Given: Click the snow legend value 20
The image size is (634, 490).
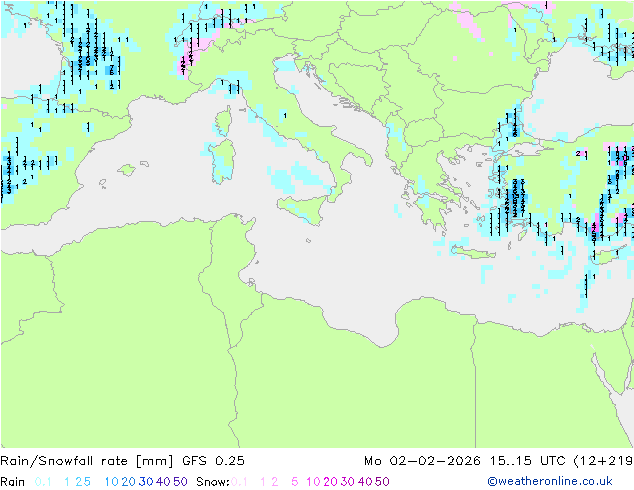Looking at the screenshot, I should pos(330,482).
